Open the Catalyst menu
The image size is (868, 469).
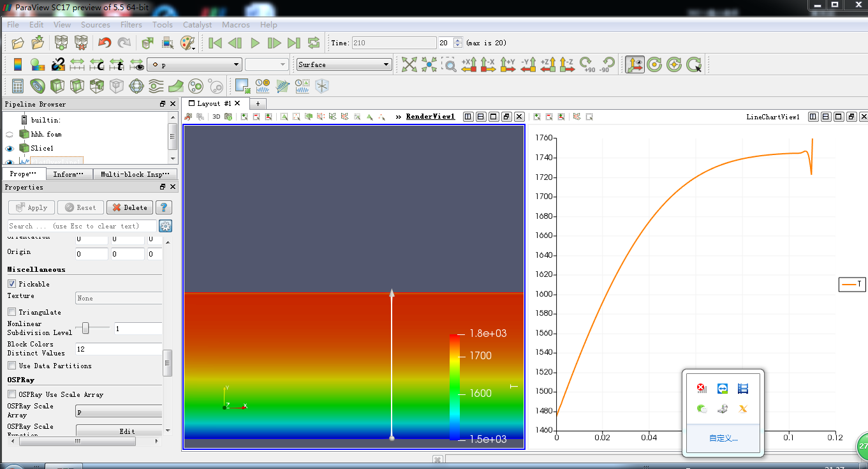[x=197, y=24]
